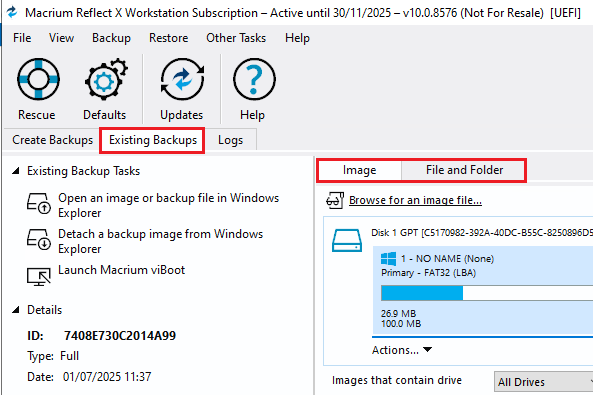Open the Other Tasks menu
Viewport: 593px width, 395px height.
tap(236, 38)
